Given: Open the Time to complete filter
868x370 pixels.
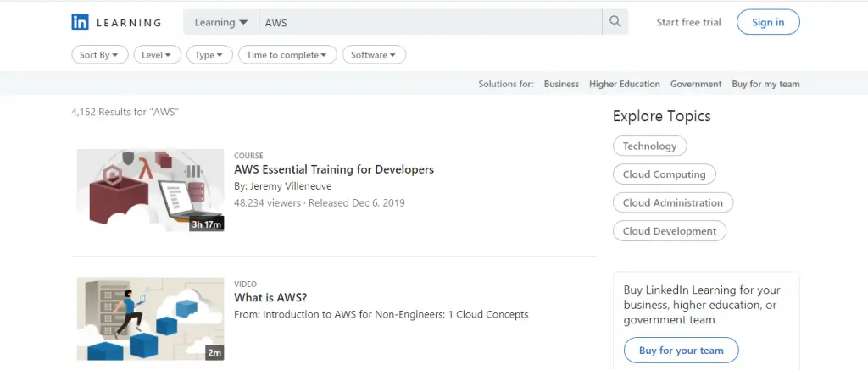Looking at the screenshot, I should [x=287, y=55].
